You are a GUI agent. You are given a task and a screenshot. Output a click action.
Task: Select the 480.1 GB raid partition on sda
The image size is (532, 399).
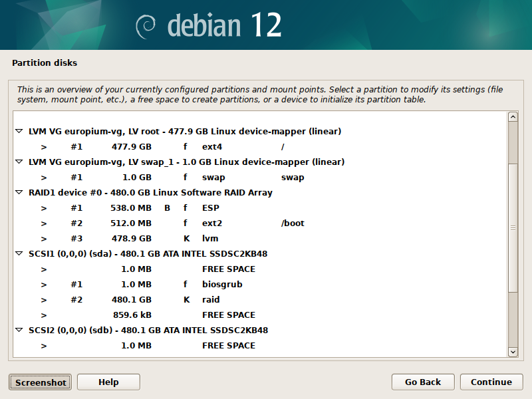(166, 300)
